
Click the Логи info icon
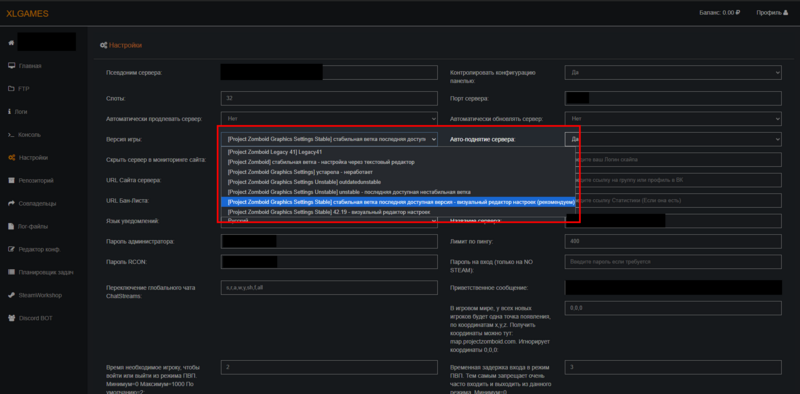point(10,111)
